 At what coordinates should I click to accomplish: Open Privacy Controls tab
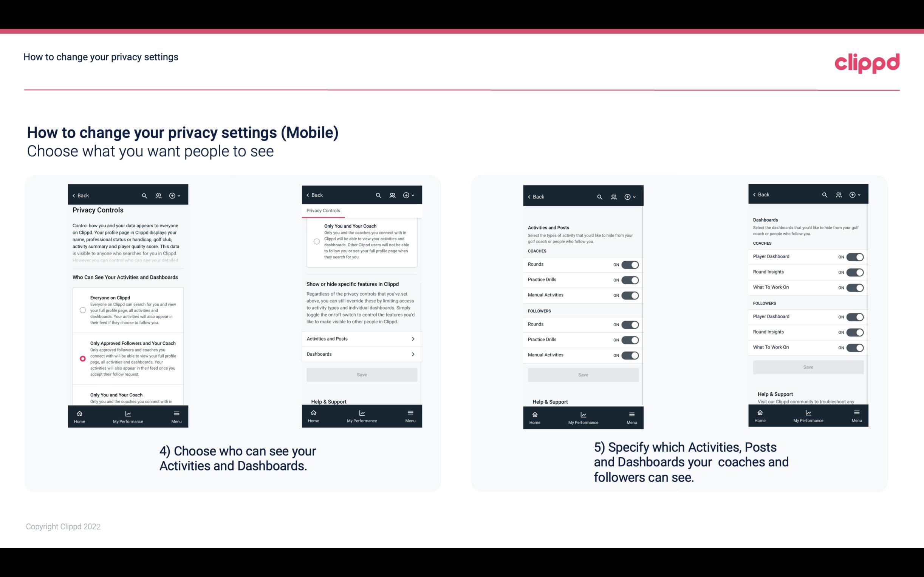pyautogui.click(x=323, y=211)
